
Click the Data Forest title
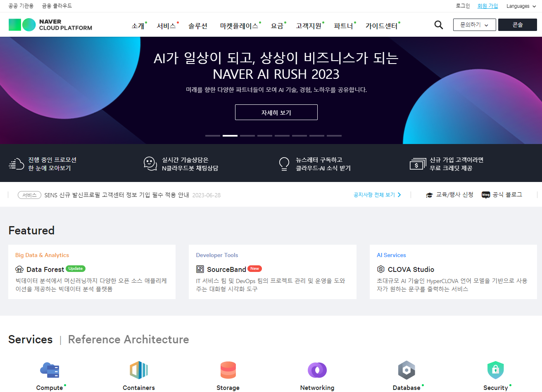tap(45, 269)
